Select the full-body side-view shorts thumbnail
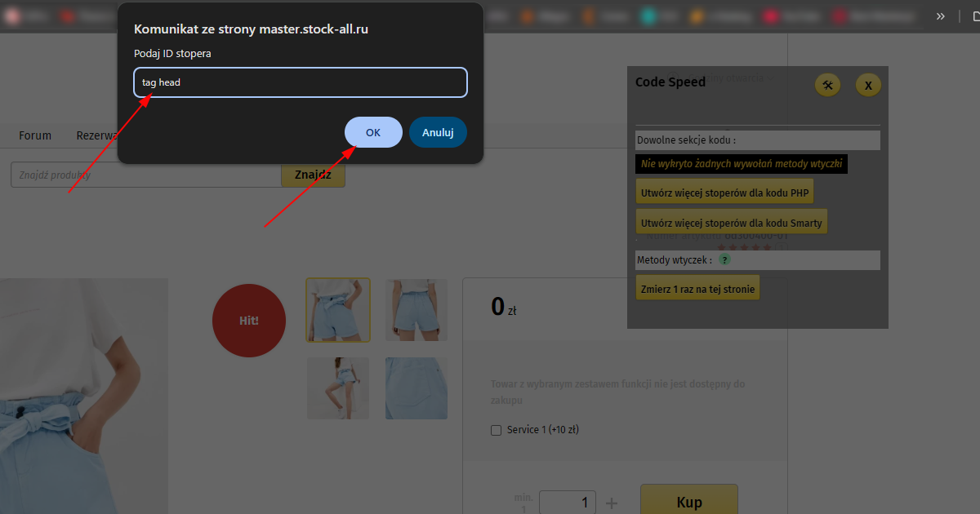The width and height of the screenshot is (980, 514). click(338, 388)
